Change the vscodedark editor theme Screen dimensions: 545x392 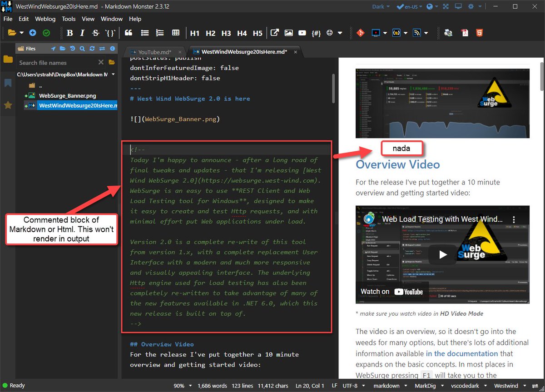click(468, 386)
